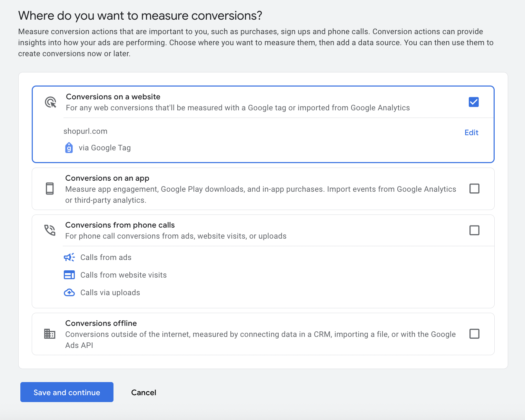Uncheck Conversions on a website

(474, 102)
